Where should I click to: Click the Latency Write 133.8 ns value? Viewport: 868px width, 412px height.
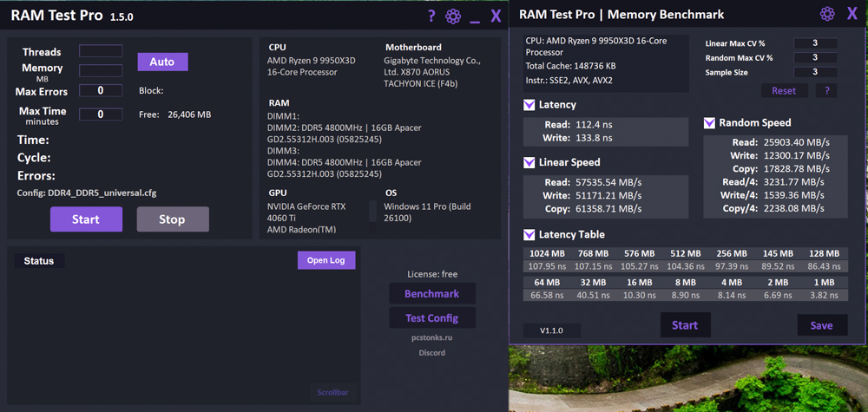(594, 138)
